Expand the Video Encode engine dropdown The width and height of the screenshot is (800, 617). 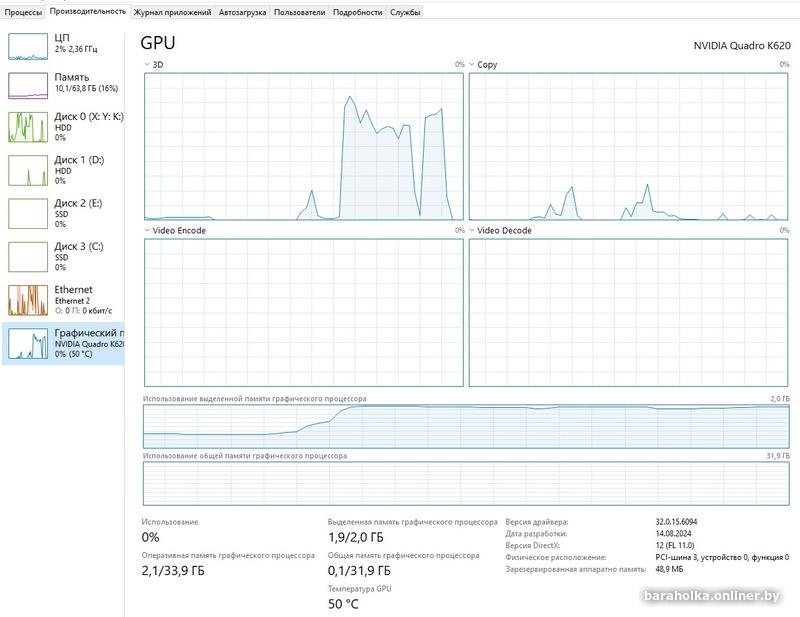pyautogui.click(x=148, y=231)
